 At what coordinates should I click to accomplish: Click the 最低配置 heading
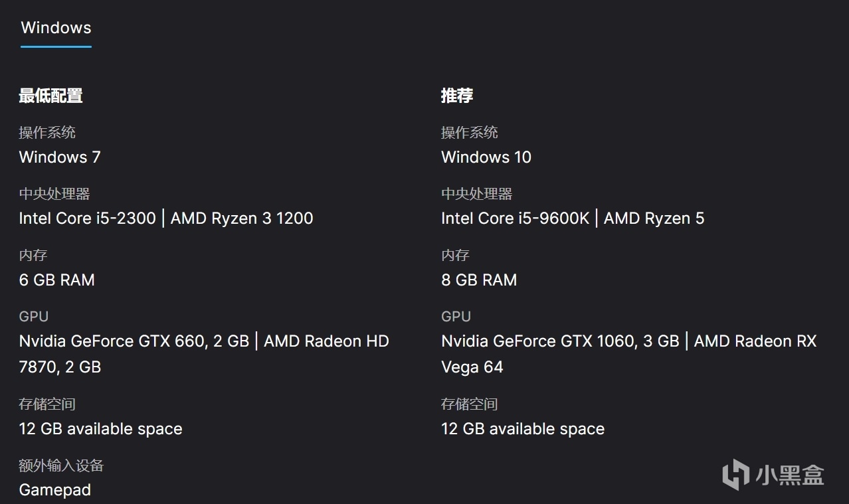[50, 96]
